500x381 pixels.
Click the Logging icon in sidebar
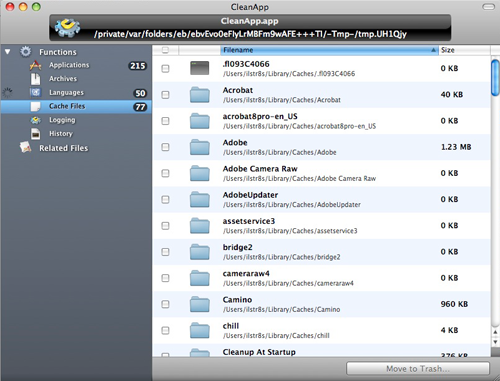pos(35,120)
